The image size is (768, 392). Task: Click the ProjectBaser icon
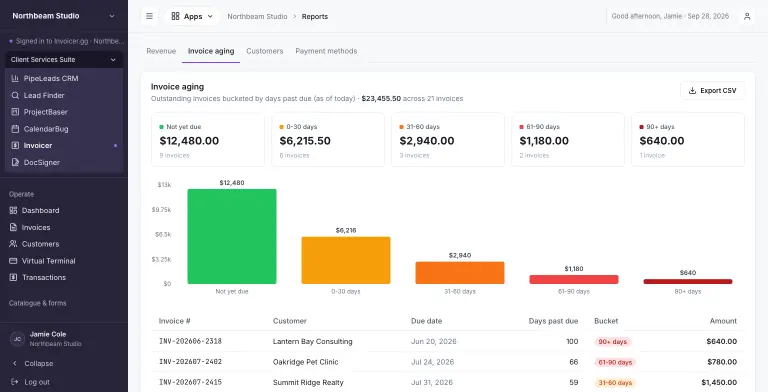15,112
